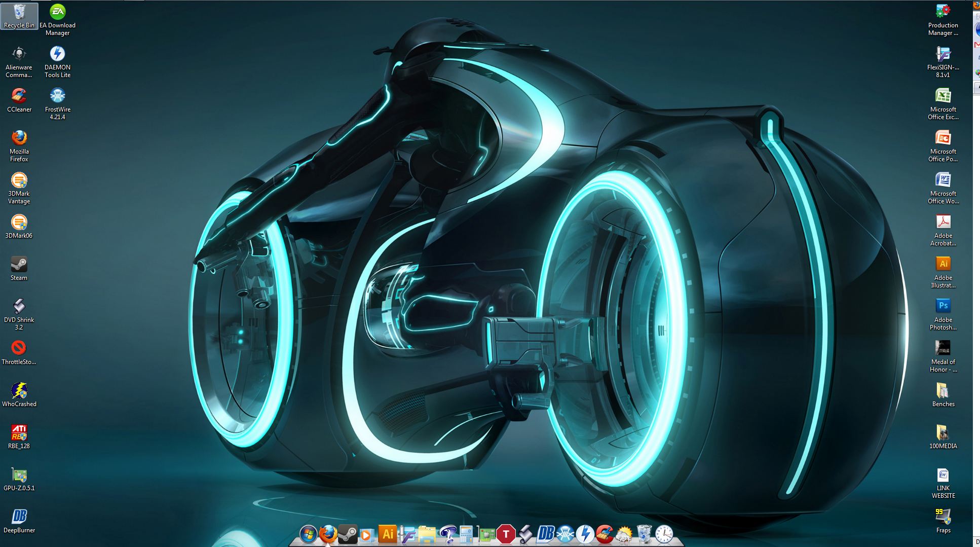
Task: Select the DAEMON Tools Lite desktop icon
Action: click(x=57, y=62)
